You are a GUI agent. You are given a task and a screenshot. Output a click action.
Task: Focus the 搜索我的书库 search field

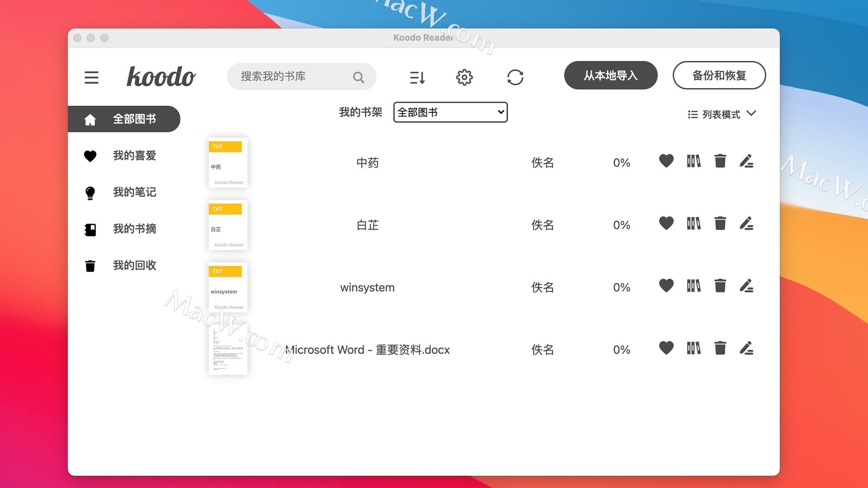pos(302,77)
